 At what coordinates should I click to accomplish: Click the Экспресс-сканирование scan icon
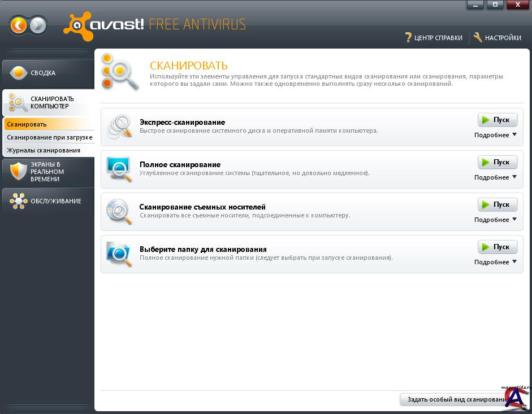tap(119, 127)
